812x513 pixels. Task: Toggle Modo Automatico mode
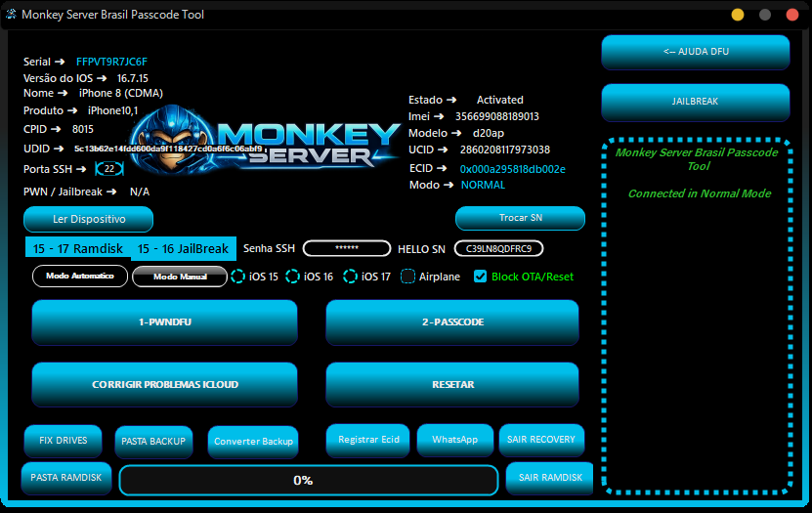(80, 277)
